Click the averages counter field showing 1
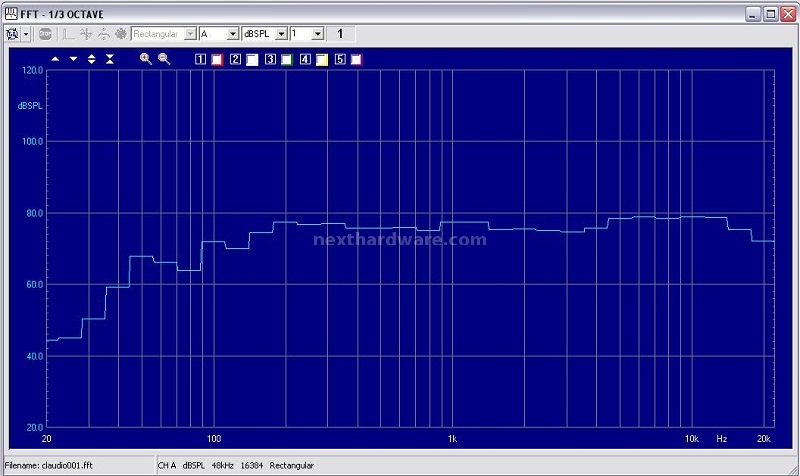800x476 pixels. pos(340,34)
